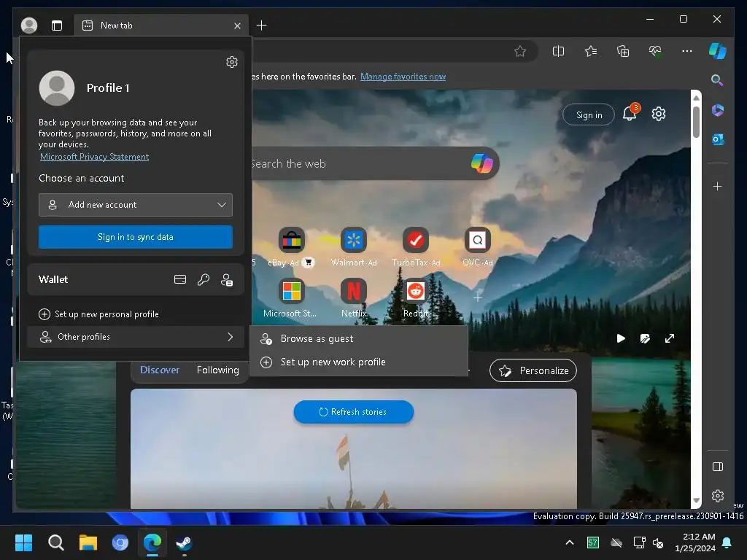Expand background to full view icon
Image resolution: width=747 pixels, height=560 pixels.
coord(670,338)
